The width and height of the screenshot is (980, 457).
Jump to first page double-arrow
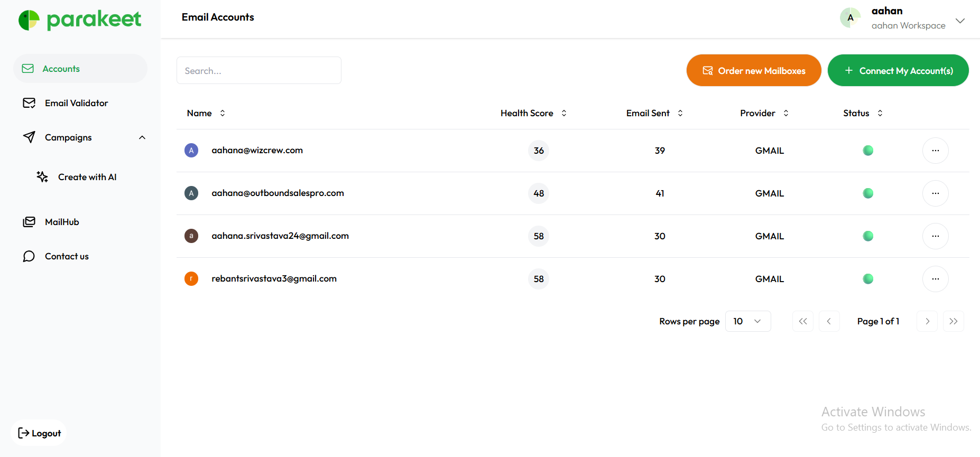(x=802, y=321)
